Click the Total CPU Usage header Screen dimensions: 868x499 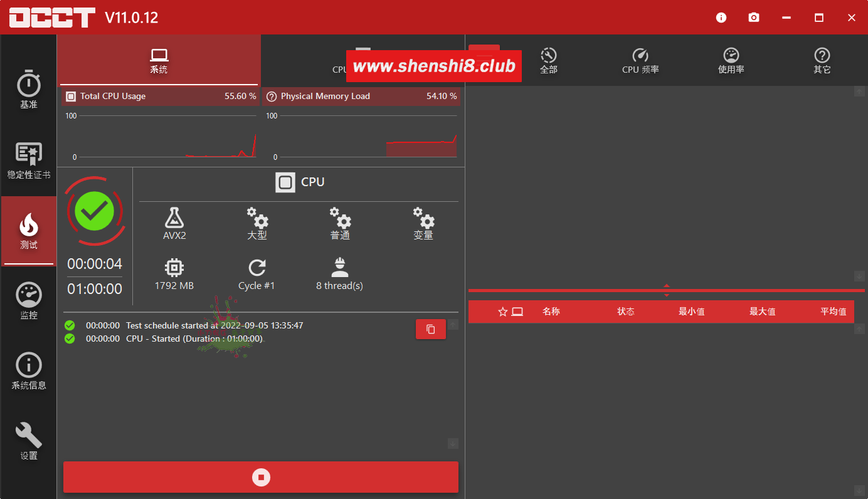(161, 97)
